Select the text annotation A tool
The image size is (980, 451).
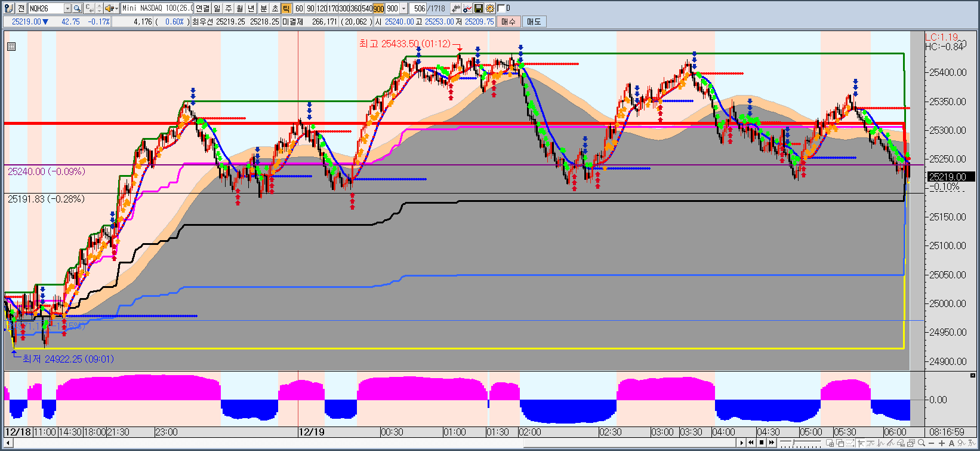coord(951,443)
